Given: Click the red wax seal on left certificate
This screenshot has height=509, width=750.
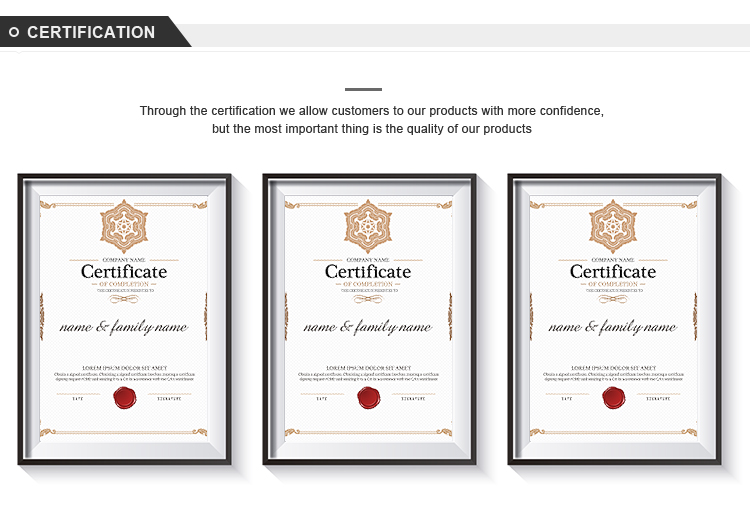Looking at the screenshot, I should (x=125, y=398).
